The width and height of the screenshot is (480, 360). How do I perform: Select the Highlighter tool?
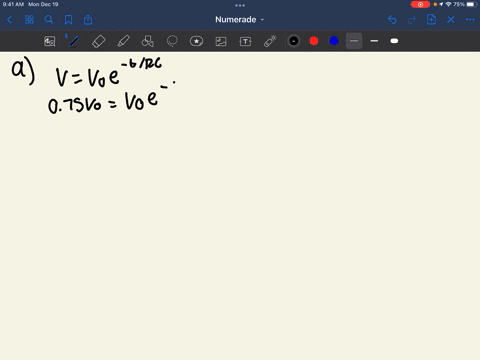[123, 41]
